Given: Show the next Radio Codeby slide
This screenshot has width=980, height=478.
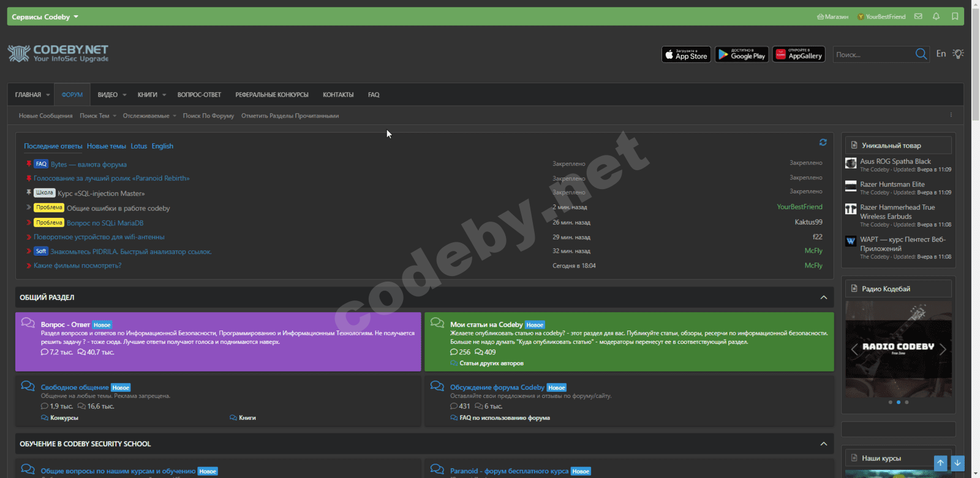Looking at the screenshot, I should 943,349.
